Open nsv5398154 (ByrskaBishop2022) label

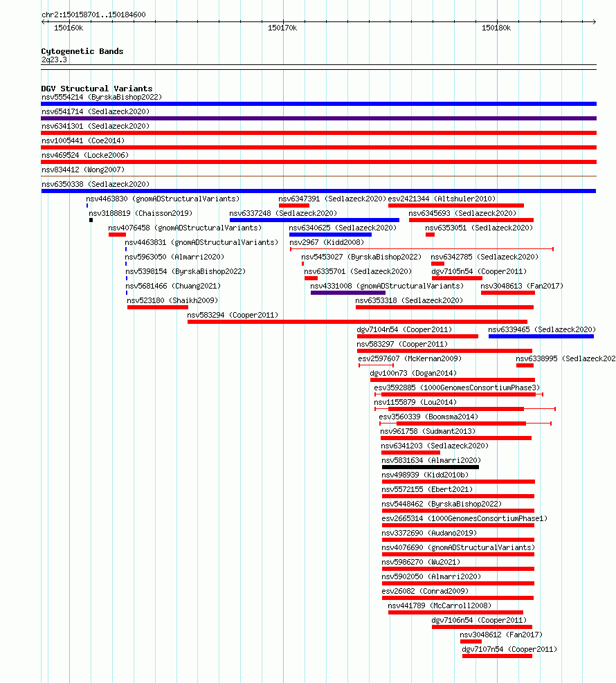(x=185, y=271)
